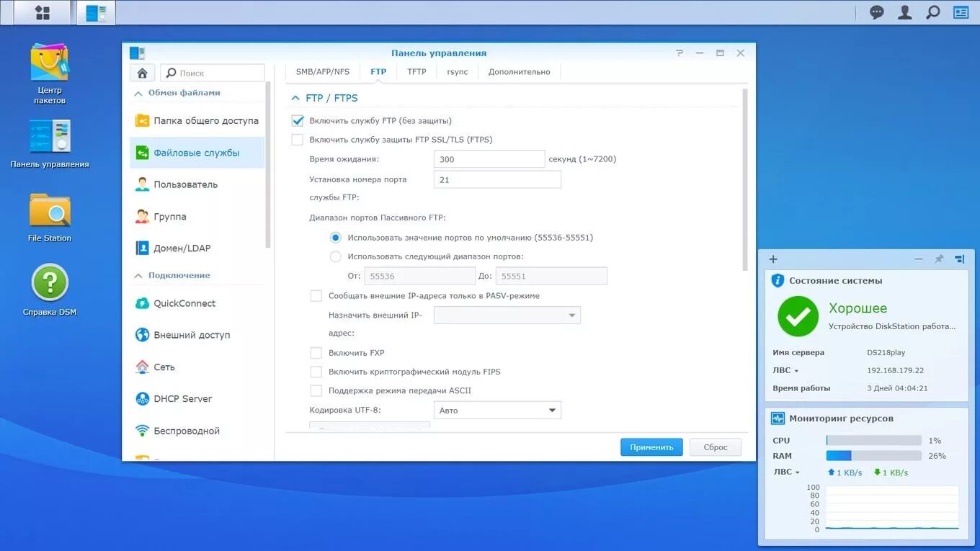
Task: Click sidebar vertical scrollbar
Action: 268,166
